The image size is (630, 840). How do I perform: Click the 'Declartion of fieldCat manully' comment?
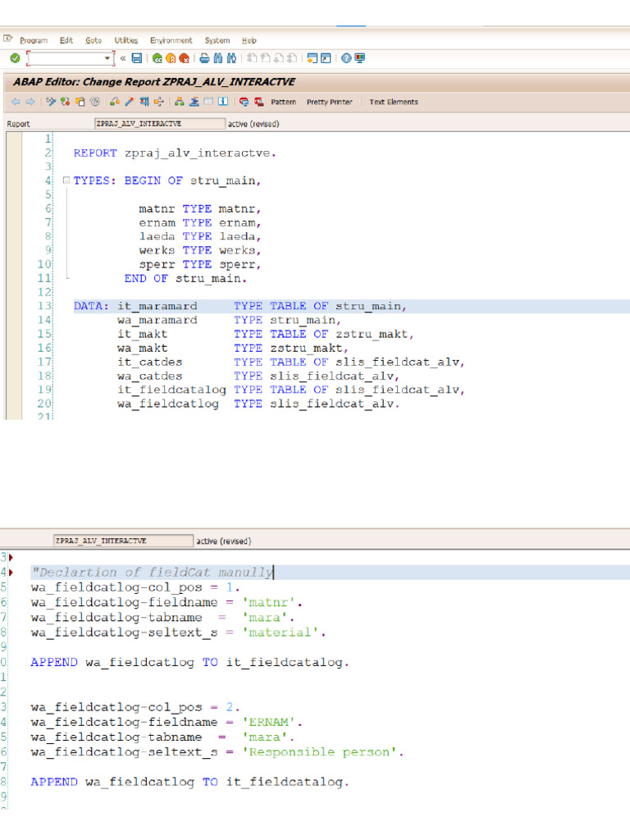click(152, 572)
